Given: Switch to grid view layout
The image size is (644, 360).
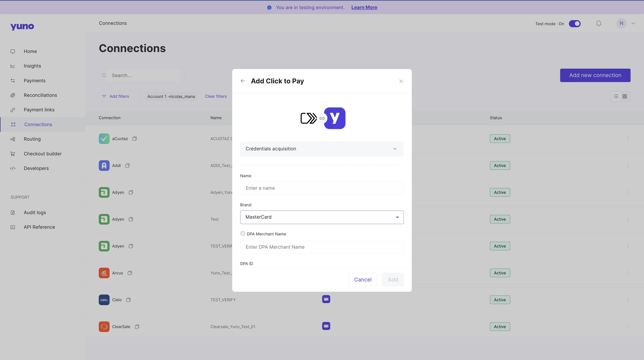Looking at the screenshot, I should pos(624,96).
